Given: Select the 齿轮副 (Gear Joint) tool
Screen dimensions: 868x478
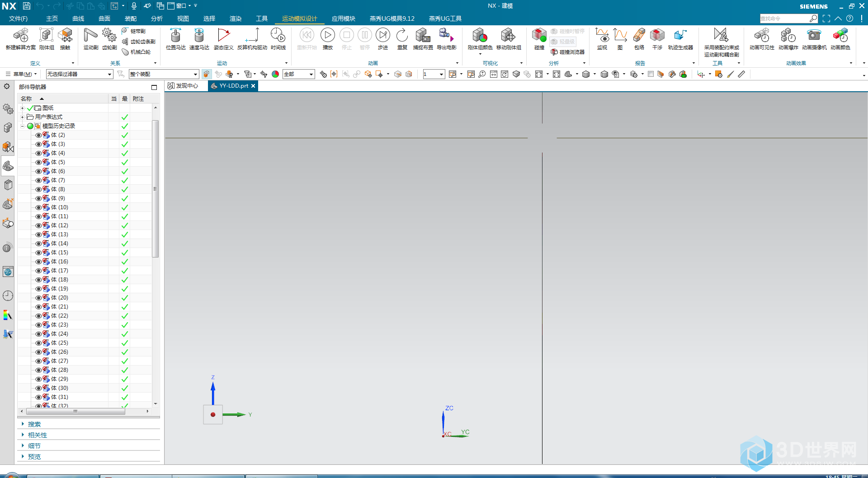Looking at the screenshot, I should point(109,38).
